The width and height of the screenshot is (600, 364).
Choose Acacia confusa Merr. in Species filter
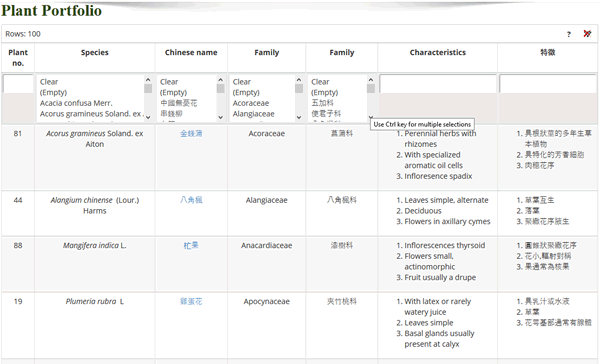pyautogui.click(x=76, y=103)
